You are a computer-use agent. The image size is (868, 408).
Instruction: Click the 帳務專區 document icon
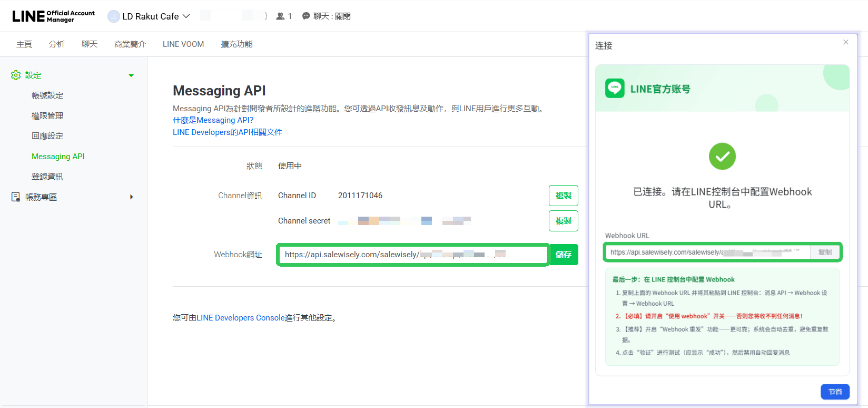(16, 197)
